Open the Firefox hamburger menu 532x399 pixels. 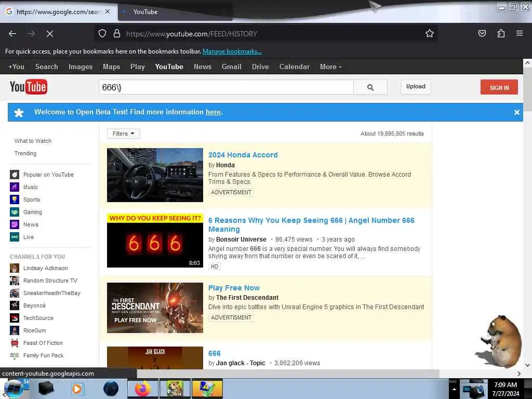click(519, 33)
